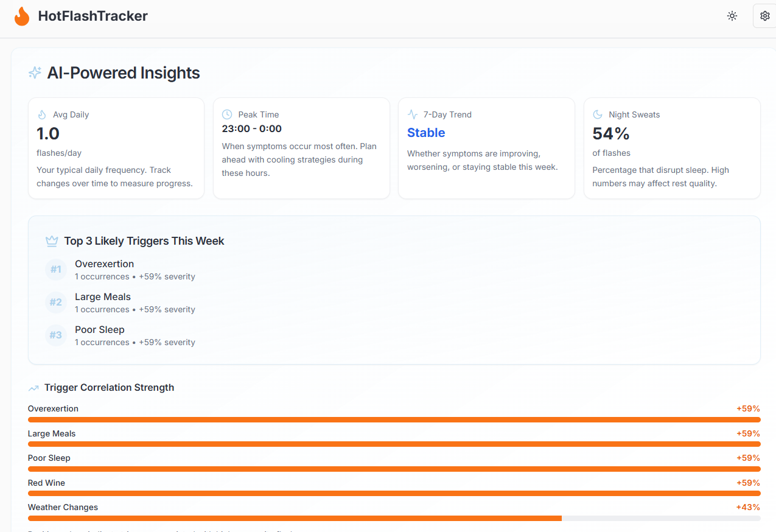Open the settings gear button
The height and width of the screenshot is (532, 776).
tap(765, 16)
